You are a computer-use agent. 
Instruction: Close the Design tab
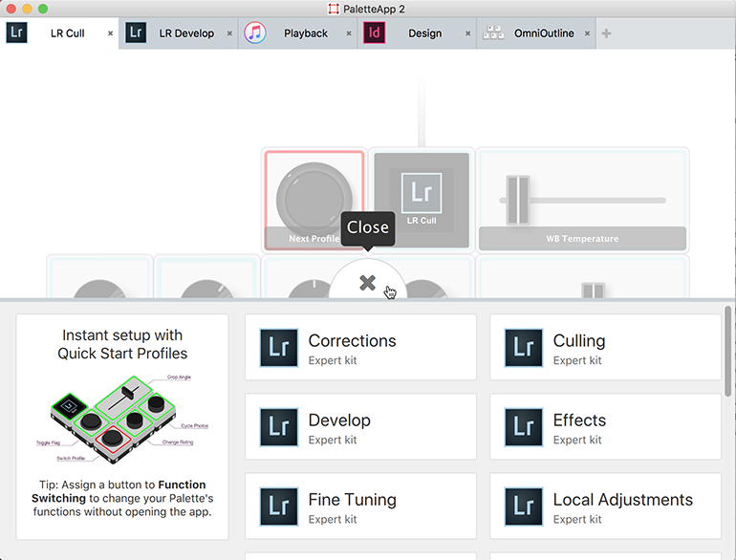pyautogui.click(x=467, y=33)
